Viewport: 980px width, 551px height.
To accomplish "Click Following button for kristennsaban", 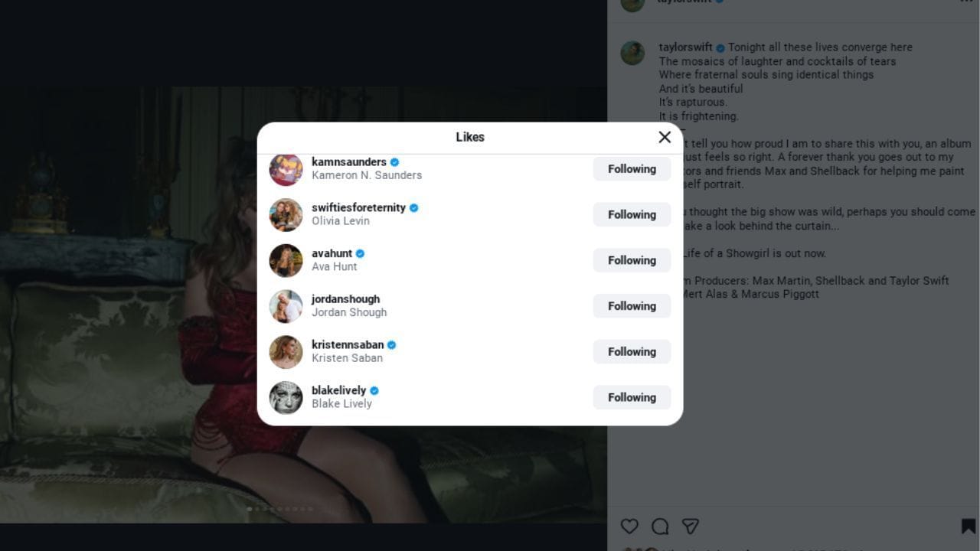I will click(x=632, y=352).
